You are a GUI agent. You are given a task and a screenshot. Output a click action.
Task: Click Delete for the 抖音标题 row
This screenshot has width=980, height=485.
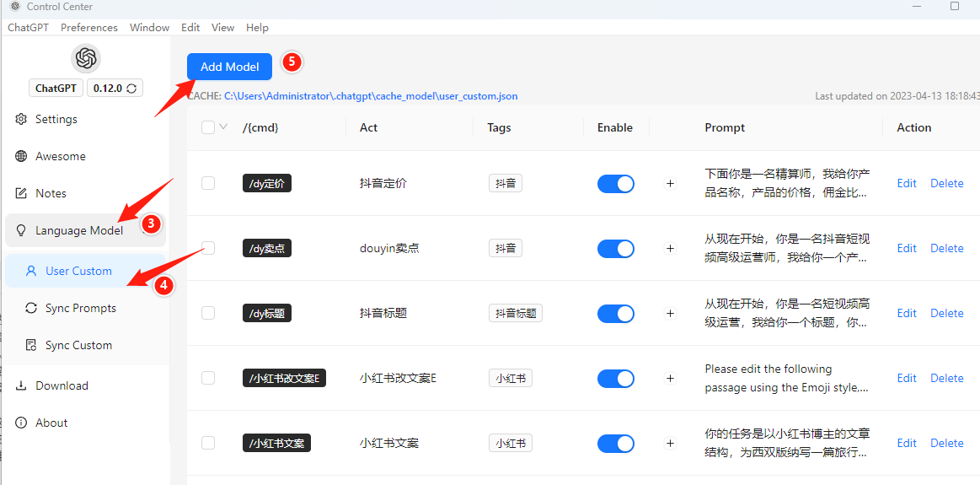[x=947, y=313]
